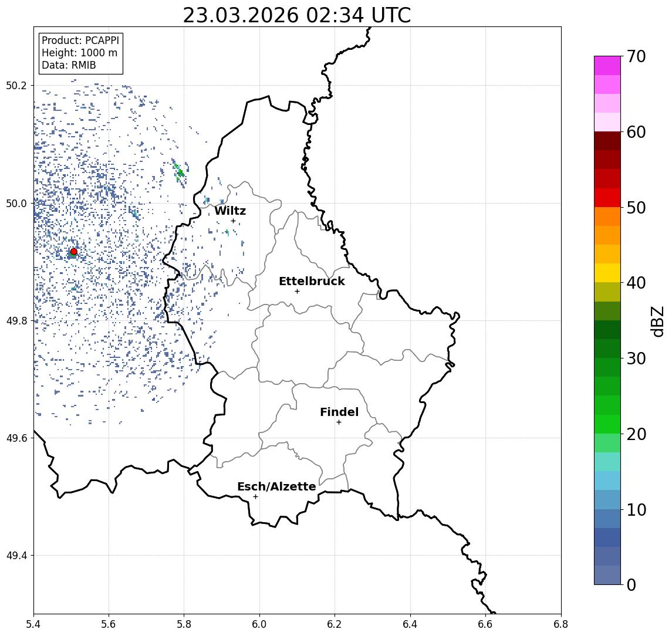This screenshot has width=672, height=636.
Task: Click the 5.6 longitude tick label
Action: tap(109, 624)
